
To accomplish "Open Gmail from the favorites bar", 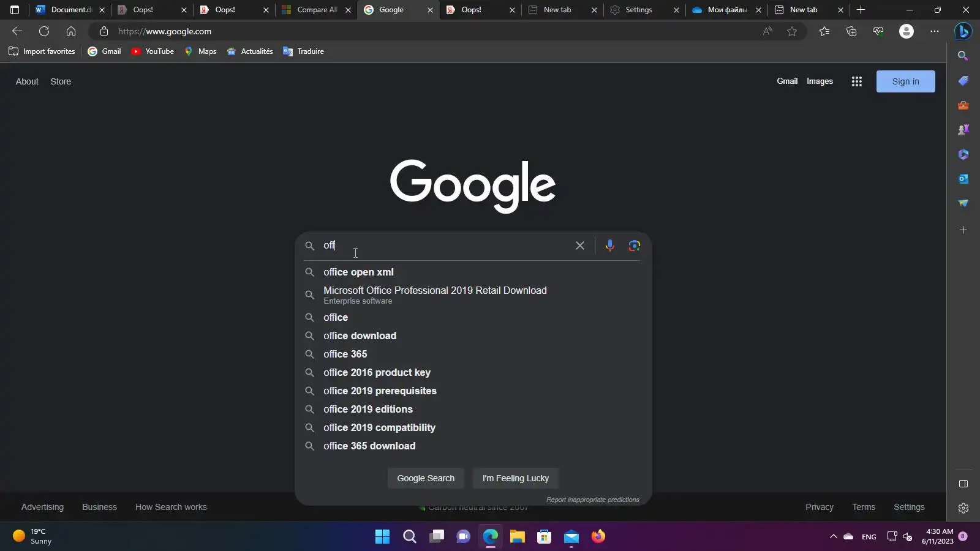I will [105, 51].
